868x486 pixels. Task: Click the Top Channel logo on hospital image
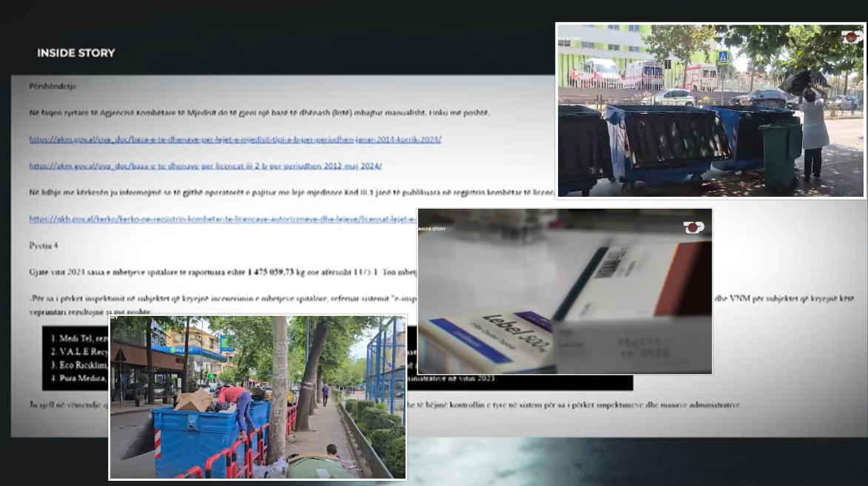point(850,37)
